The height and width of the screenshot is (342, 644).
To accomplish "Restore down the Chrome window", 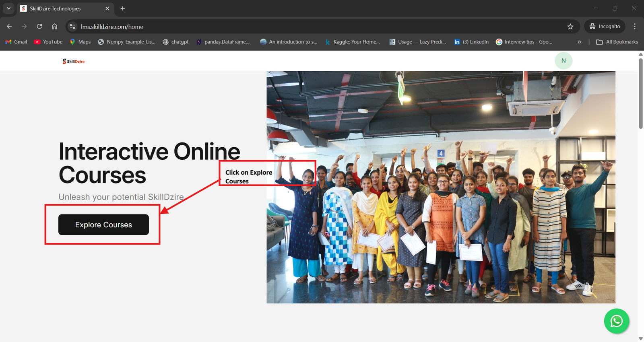I will pyautogui.click(x=615, y=8).
